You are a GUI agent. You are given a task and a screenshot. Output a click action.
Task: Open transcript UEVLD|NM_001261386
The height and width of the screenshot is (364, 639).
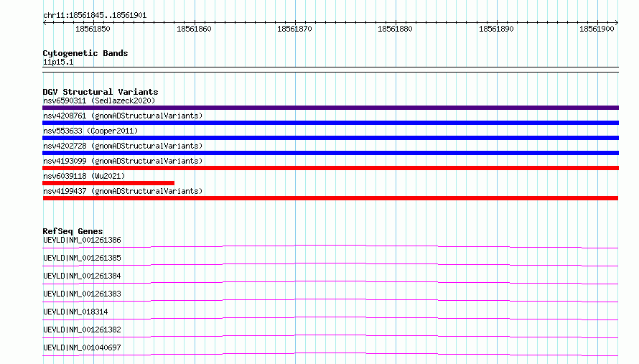click(x=82, y=240)
